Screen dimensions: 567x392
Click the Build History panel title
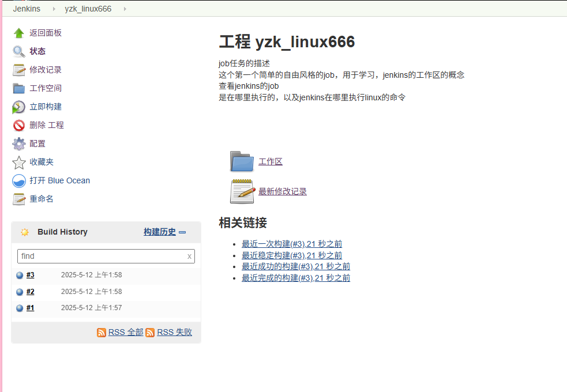click(62, 232)
